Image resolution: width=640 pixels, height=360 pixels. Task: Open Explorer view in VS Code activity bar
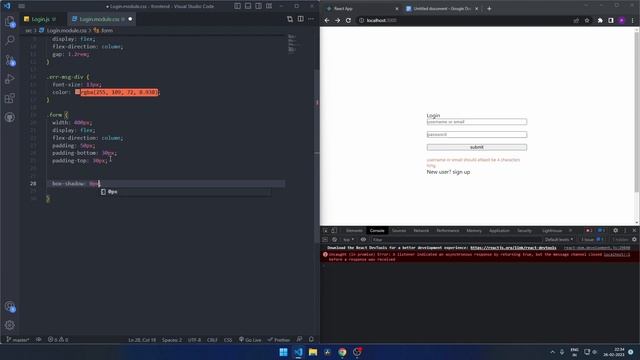click(10, 22)
